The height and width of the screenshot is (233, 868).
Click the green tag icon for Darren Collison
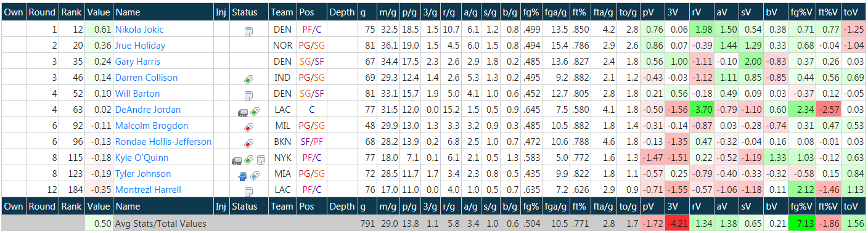pyautogui.click(x=248, y=78)
